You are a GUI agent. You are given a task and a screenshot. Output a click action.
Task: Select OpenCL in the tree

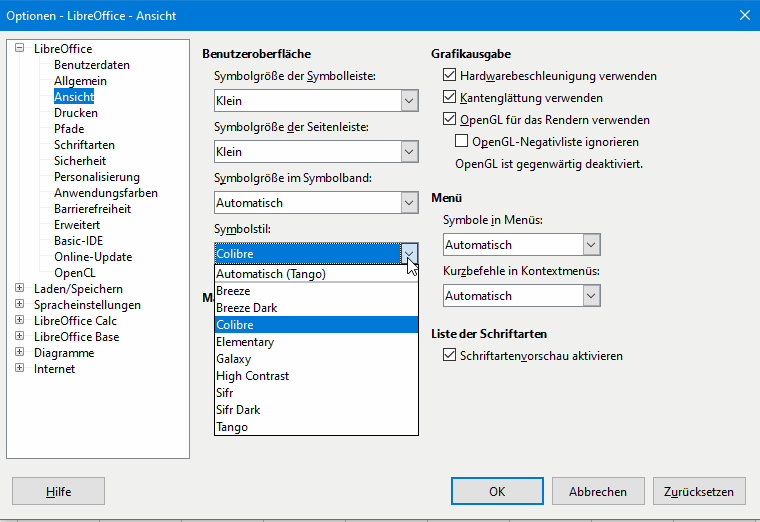pos(75,273)
